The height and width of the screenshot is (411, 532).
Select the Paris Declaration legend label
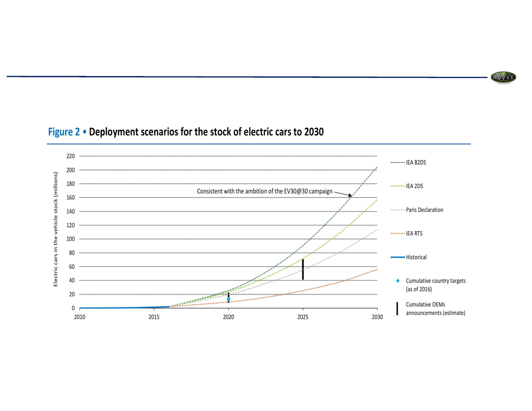click(x=425, y=210)
